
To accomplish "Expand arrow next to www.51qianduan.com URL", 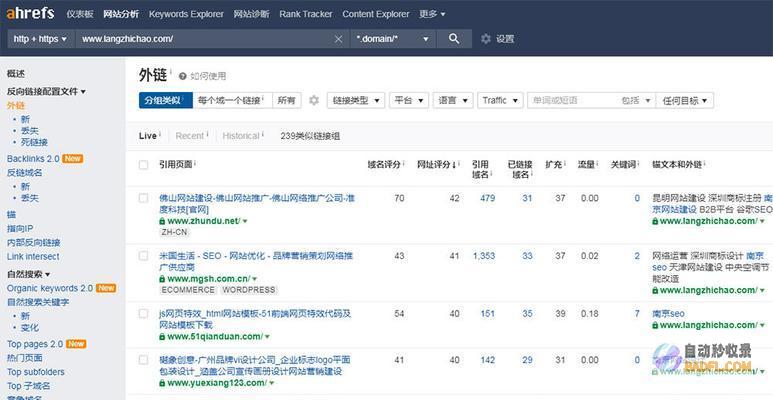I will (267, 337).
